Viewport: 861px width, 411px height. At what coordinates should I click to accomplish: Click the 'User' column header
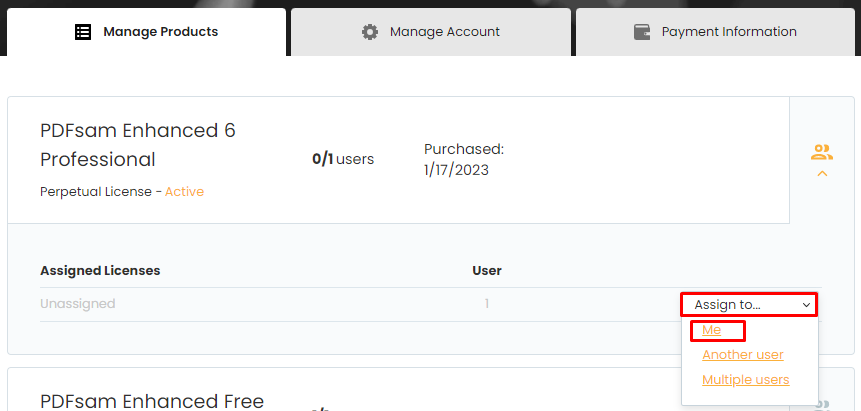[x=487, y=270]
